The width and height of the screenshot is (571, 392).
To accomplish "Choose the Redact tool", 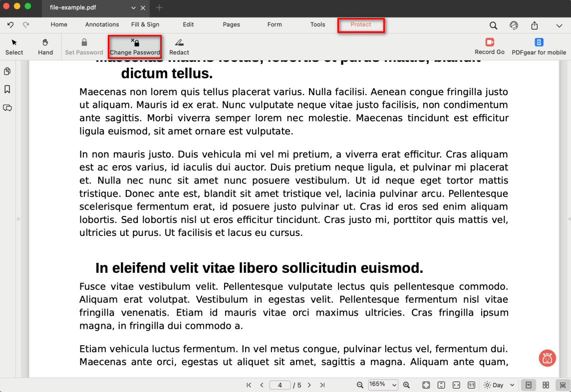I will 179,47.
